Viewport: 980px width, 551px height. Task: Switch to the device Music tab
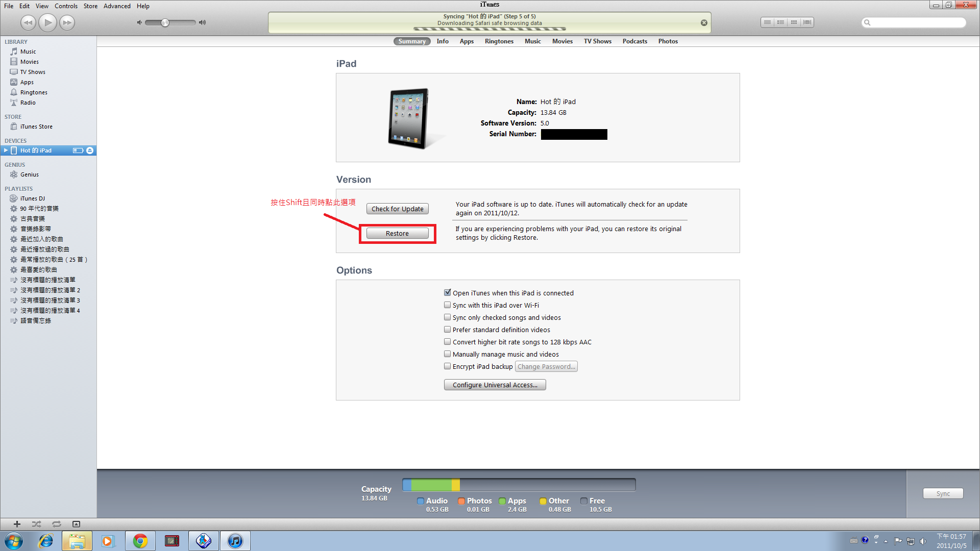tap(533, 41)
